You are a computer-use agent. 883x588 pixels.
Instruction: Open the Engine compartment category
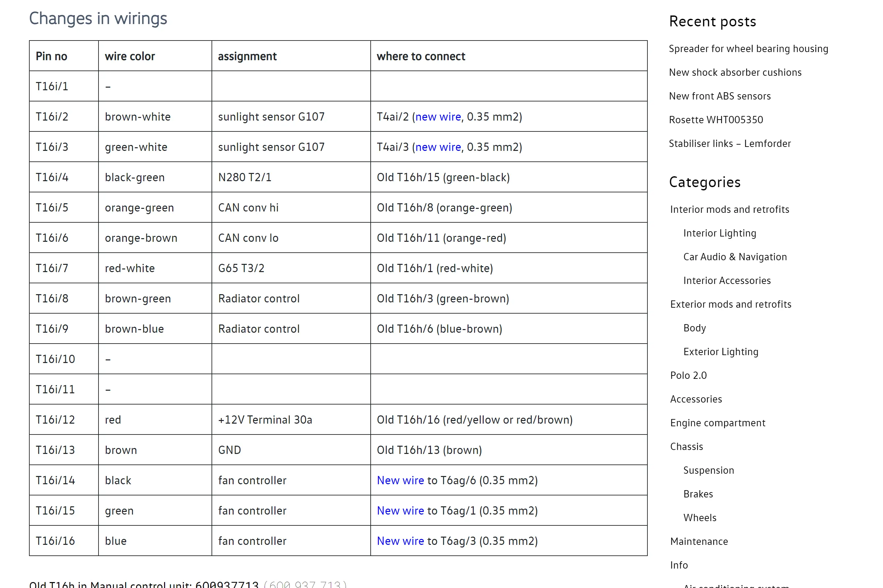click(x=717, y=423)
